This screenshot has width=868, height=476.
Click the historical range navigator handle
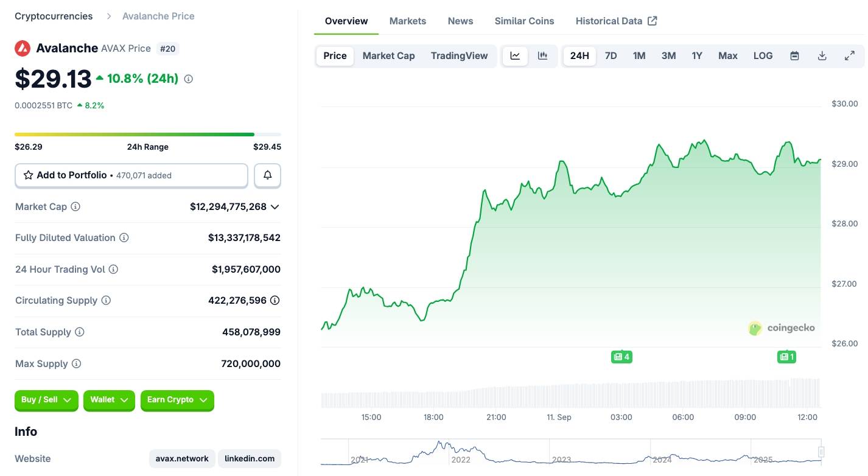(821, 452)
